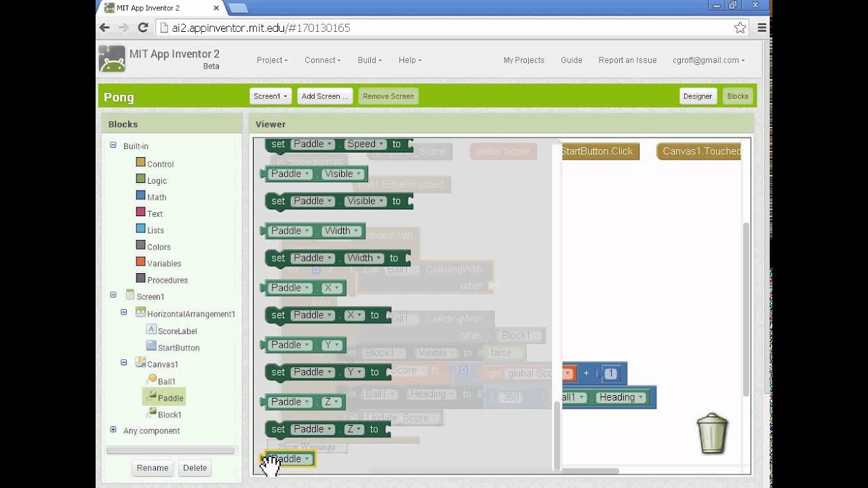Collapse the Screen1 tree node

coord(113,295)
